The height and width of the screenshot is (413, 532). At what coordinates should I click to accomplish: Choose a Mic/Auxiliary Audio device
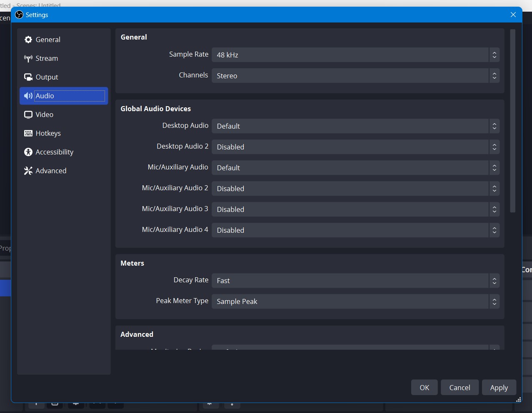click(x=355, y=167)
